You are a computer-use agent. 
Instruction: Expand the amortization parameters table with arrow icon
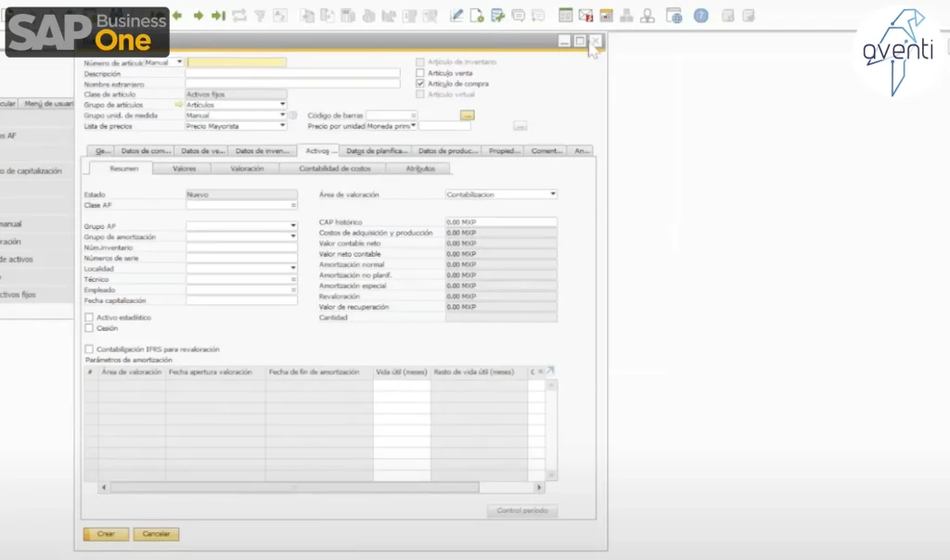[x=550, y=371]
